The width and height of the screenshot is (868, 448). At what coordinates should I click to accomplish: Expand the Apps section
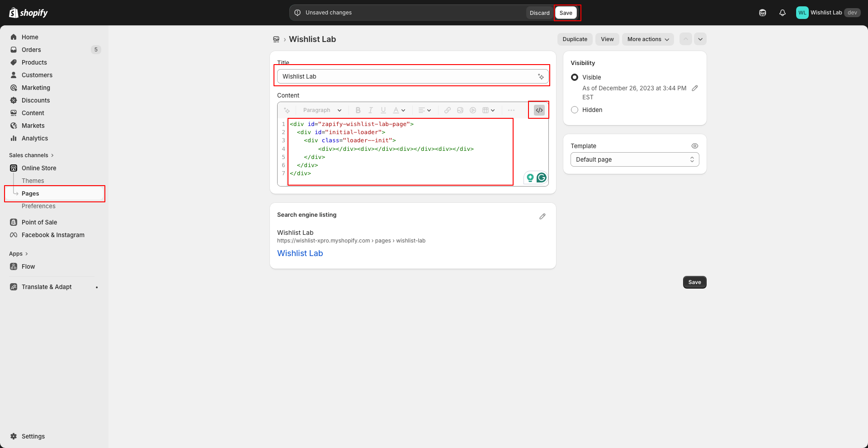(x=19, y=254)
